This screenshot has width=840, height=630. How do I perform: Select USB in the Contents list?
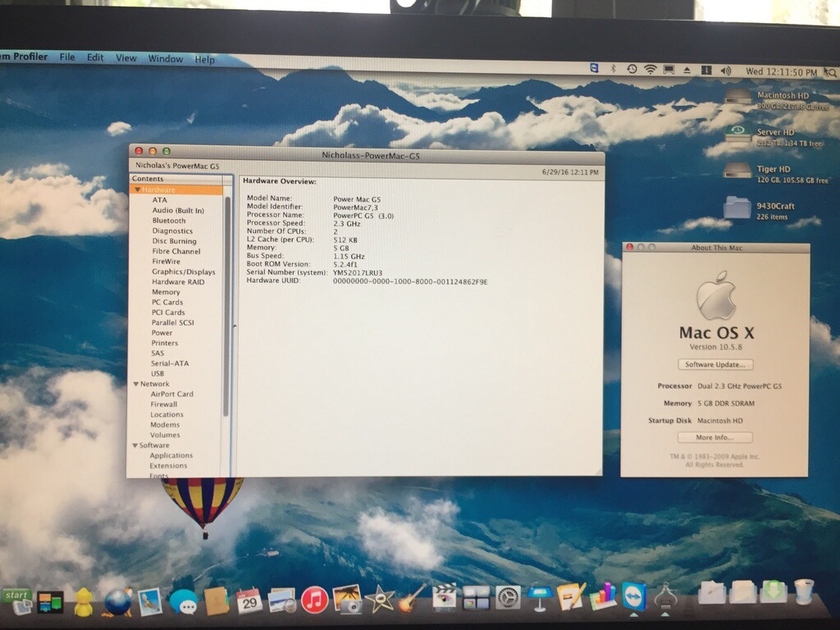157,373
